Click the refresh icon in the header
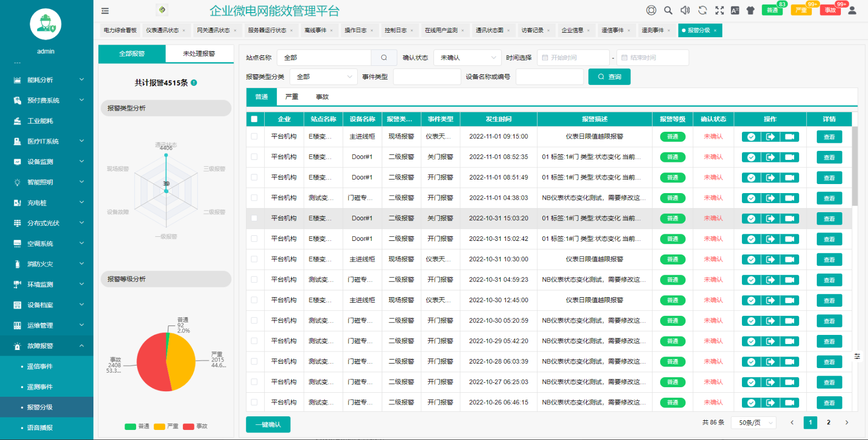This screenshot has width=868, height=440. pyautogui.click(x=702, y=10)
